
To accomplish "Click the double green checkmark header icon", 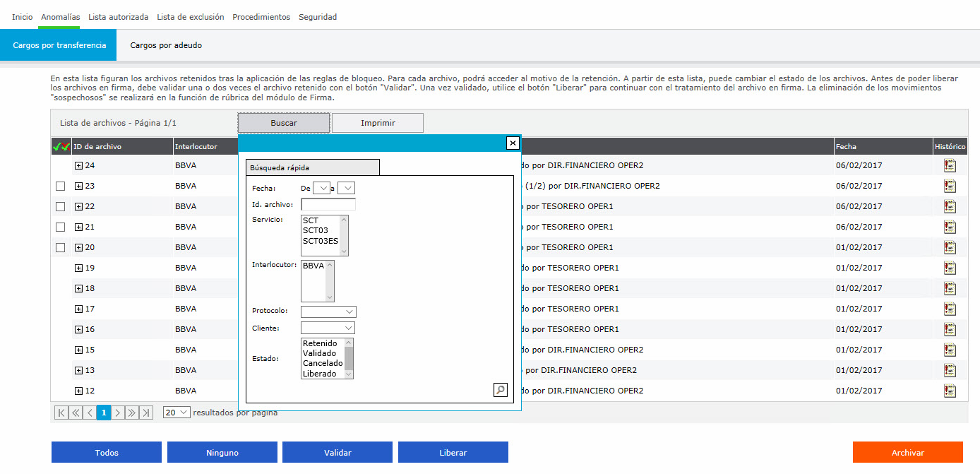I will tap(61, 147).
